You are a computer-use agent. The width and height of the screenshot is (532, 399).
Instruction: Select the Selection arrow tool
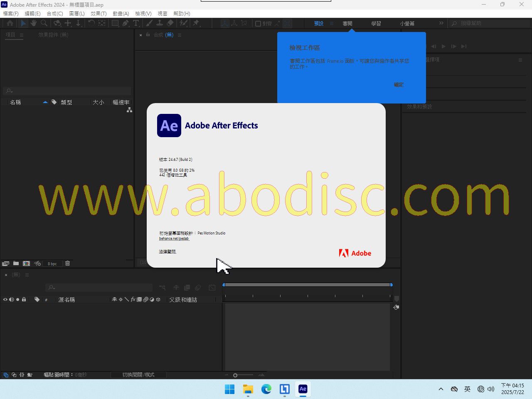pyautogui.click(x=23, y=23)
